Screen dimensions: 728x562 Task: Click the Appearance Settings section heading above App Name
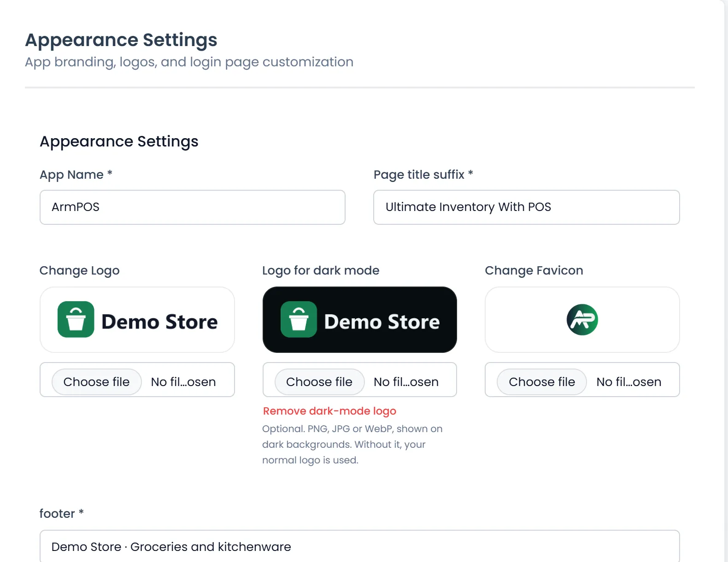(x=119, y=141)
